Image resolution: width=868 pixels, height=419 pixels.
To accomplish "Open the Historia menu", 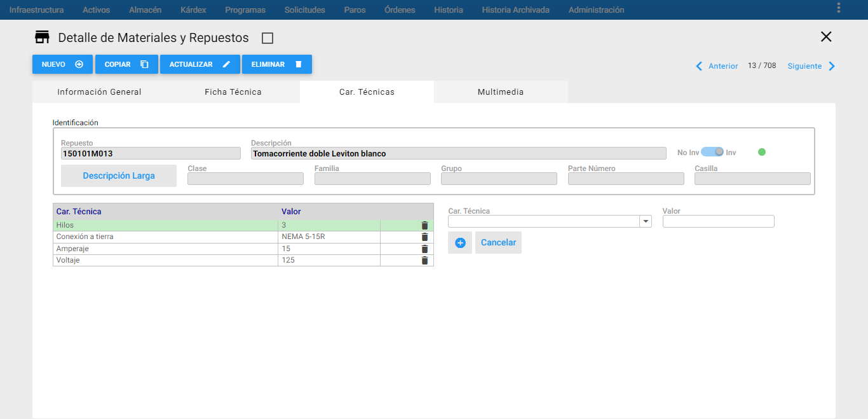I will (x=449, y=10).
